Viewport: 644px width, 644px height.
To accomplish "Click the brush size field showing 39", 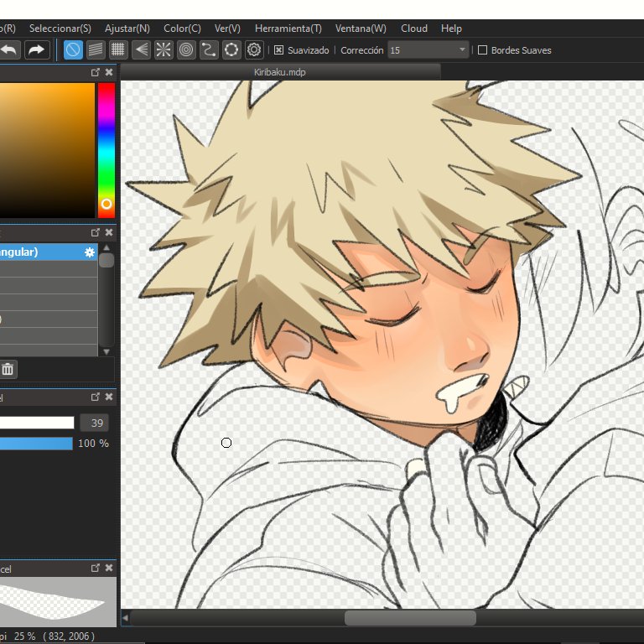I will pyautogui.click(x=95, y=423).
